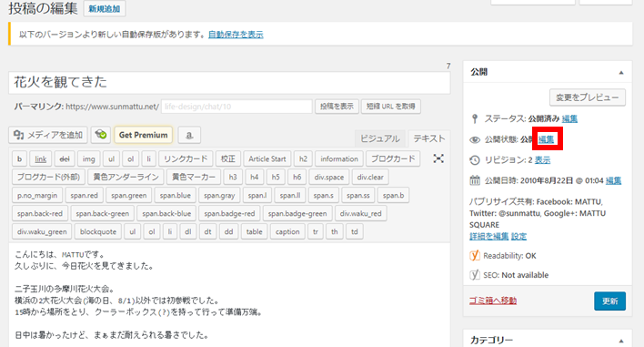This screenshot has height=347, width=644.
Task: Click the span.green quicktag button
Action: click(x=129, y=195)
